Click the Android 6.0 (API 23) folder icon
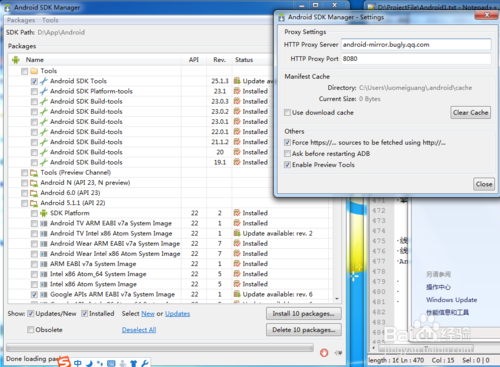This screenshot has height=367, width=500. click(34, 193)
